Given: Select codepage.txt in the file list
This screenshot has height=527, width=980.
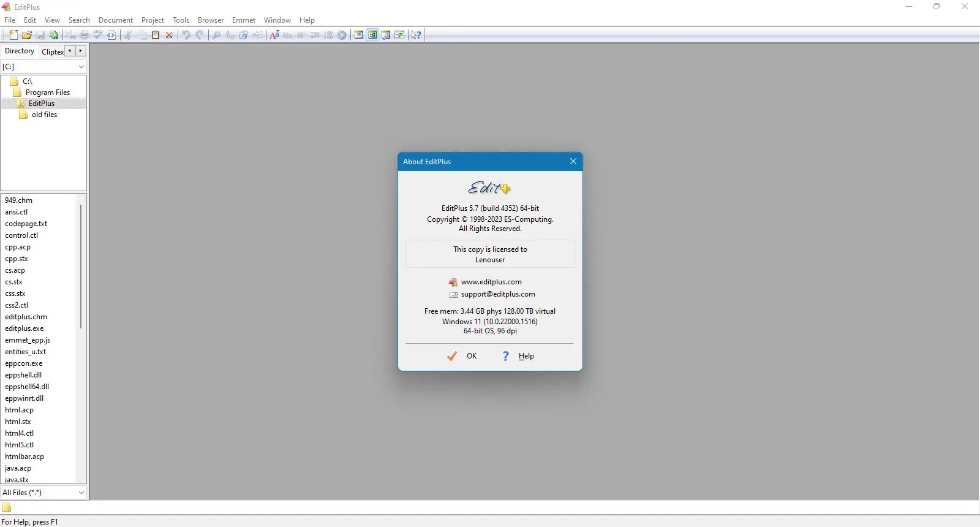Looking at the screenshot, I should (x=26, y=224).
